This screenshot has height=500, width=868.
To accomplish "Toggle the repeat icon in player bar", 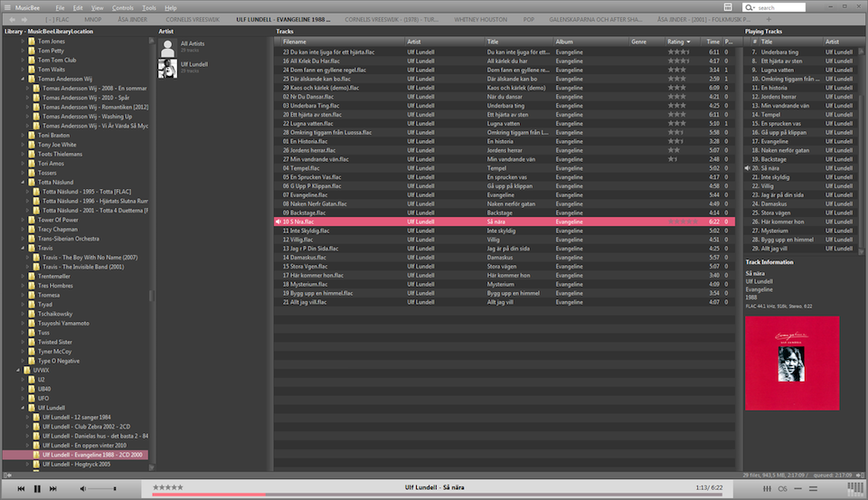I will 797,489.
